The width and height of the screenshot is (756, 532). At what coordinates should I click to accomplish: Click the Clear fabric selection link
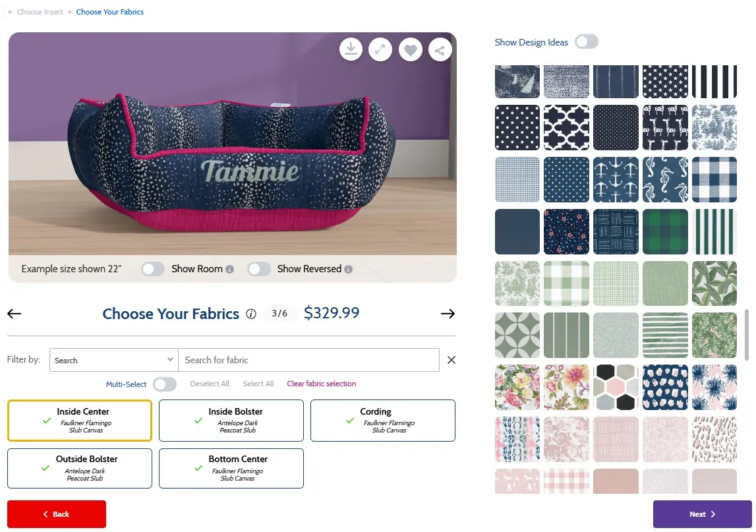point(322,384)
